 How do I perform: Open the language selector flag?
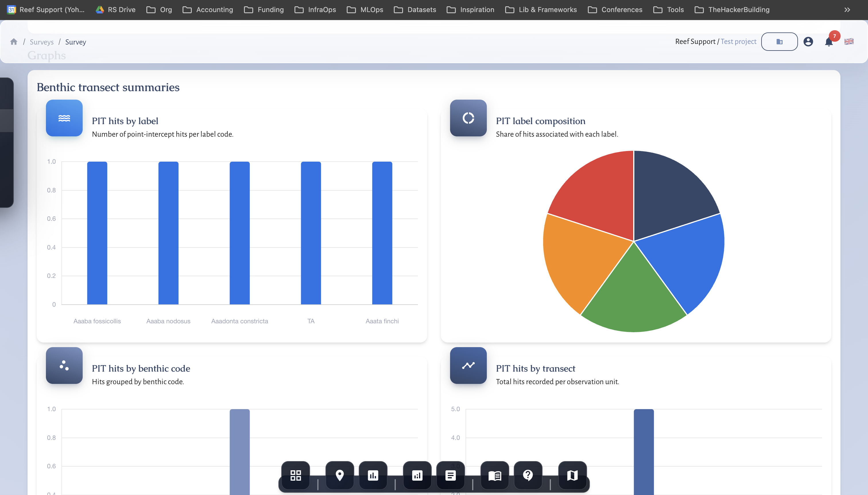(849, 41)
